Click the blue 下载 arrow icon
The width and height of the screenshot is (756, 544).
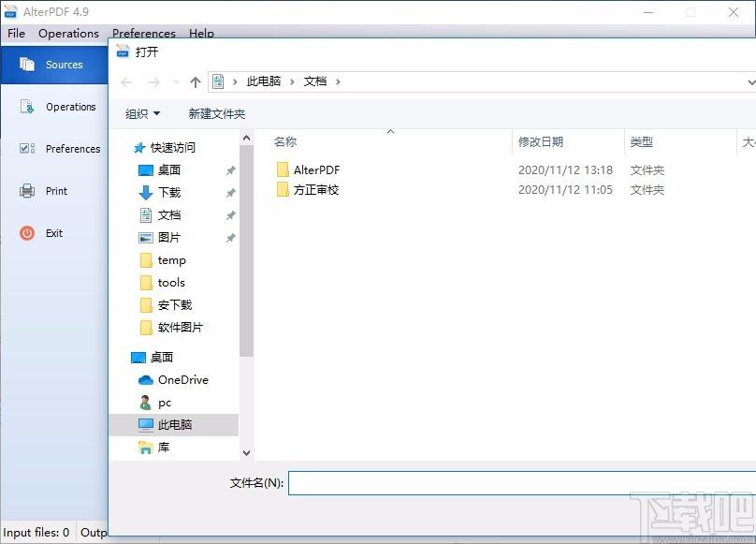[x=146, y=193]
